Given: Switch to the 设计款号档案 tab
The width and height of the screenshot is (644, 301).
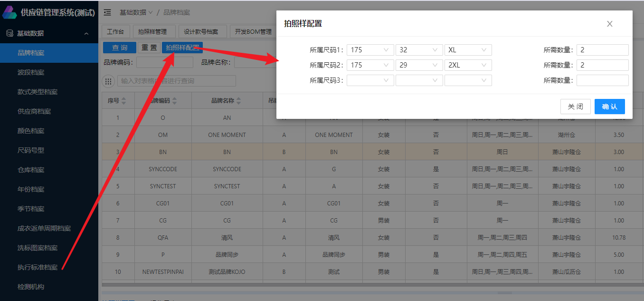Looking at the screenshot, I should (x=201, y=32).
